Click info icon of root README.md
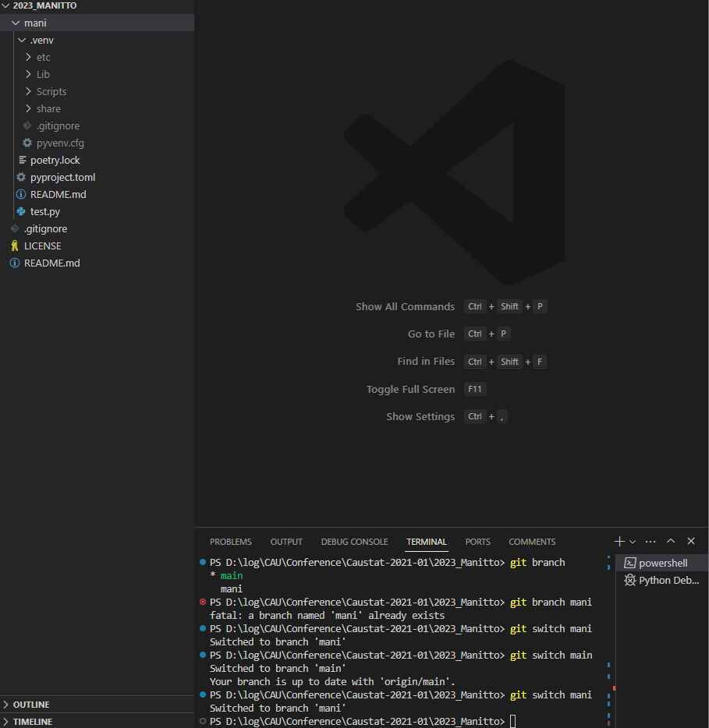The height and width of the screenshot is (728, 709). pos(15,263)
